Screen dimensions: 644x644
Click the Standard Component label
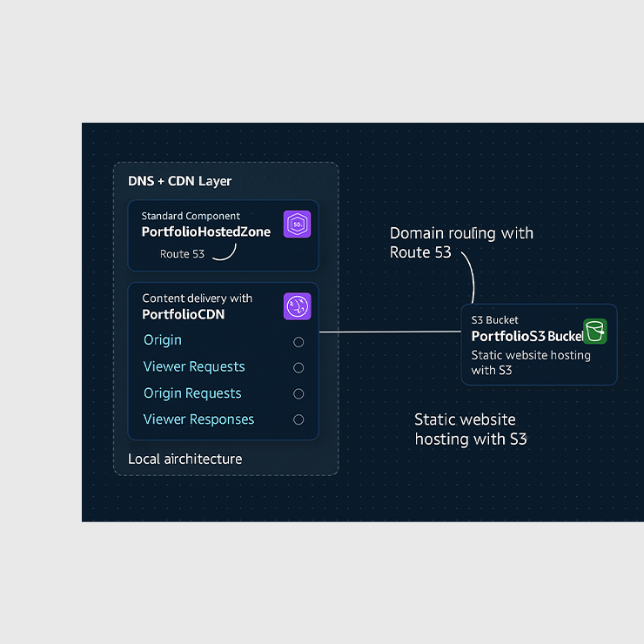pos(191,216)
